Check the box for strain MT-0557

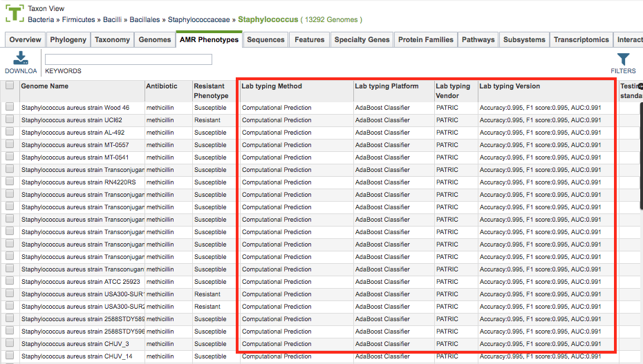click(10, 144)
